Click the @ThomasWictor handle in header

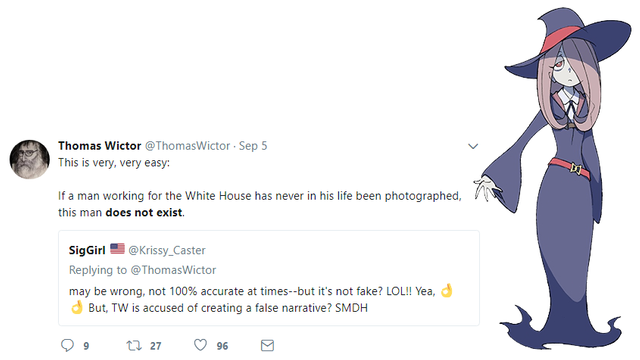click(188, 146)
